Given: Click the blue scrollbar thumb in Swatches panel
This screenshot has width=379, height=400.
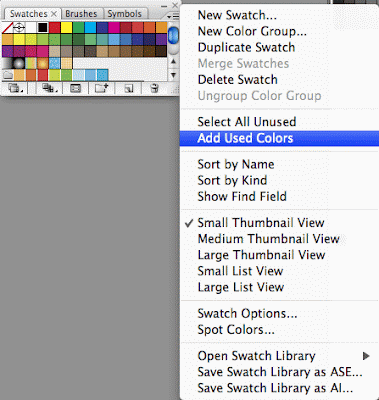Looking at the screenshot, I should [x=173, y=36].
